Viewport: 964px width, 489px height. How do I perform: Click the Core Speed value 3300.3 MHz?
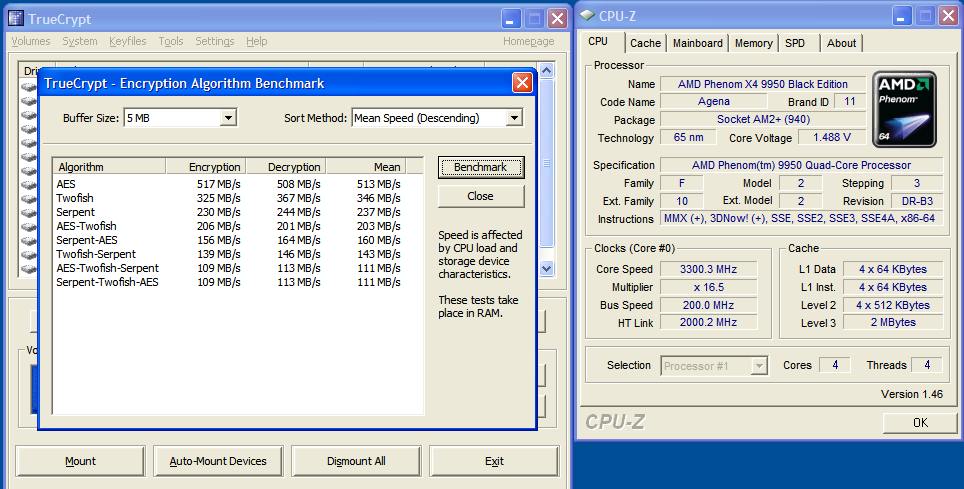tap(708, 269)
